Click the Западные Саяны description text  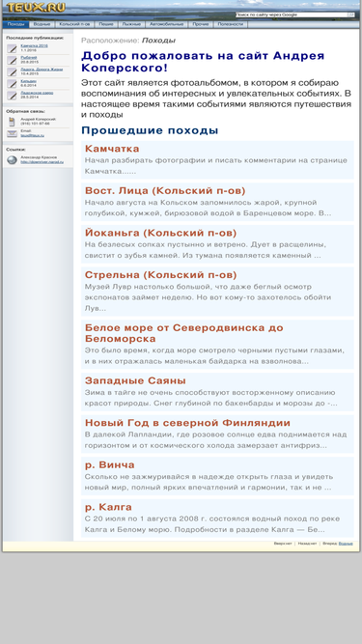[x=211, y=398]
